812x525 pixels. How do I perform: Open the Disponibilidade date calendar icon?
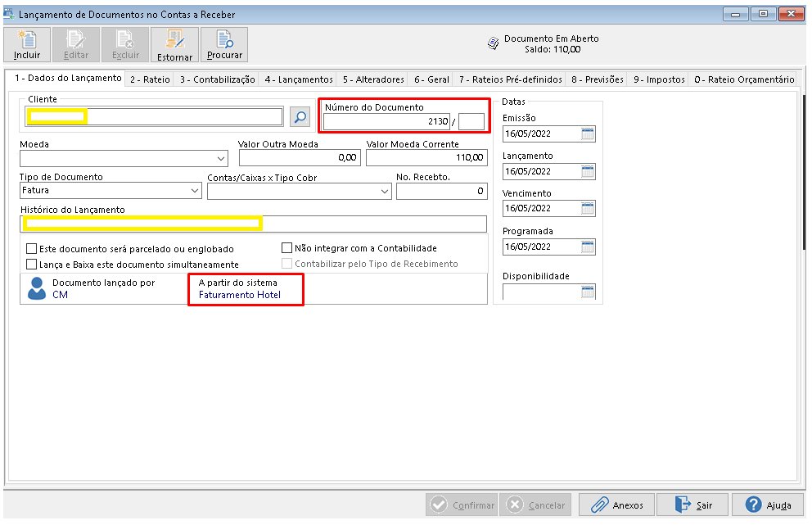click(587, 292)
